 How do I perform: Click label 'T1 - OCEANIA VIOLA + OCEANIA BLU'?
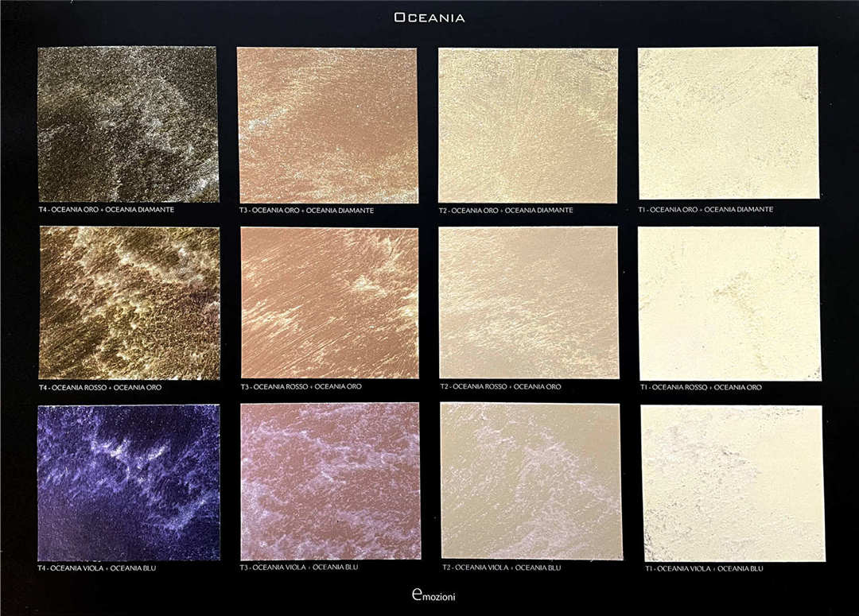point(704,569)
